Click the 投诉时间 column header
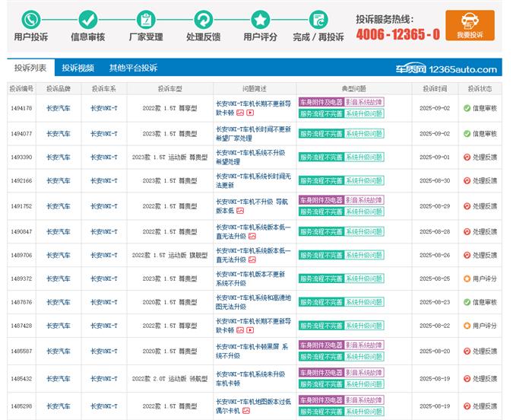 [x=435, y=89]
